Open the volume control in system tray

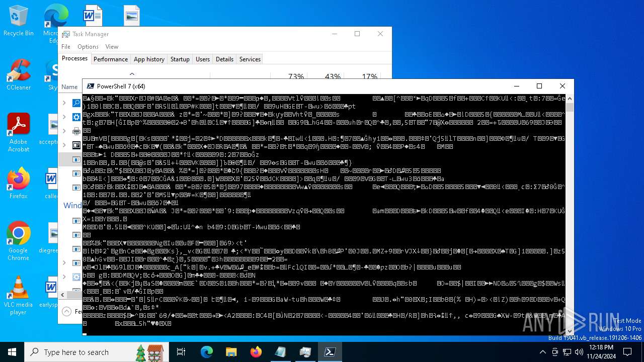[578, 352]
